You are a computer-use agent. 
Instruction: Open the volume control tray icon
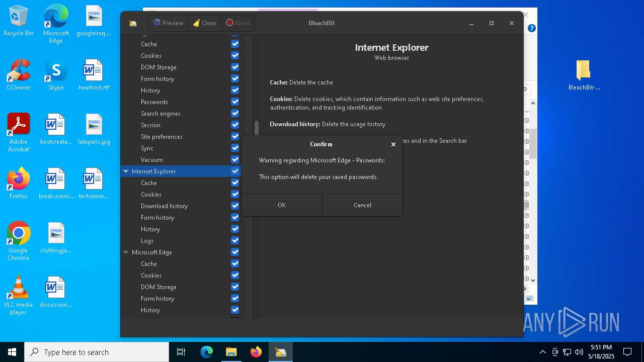point(579,352)
